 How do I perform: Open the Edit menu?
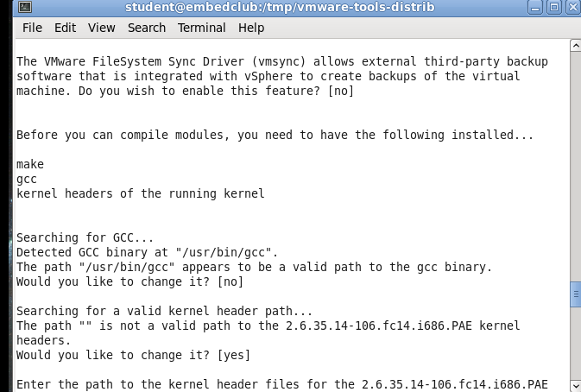point(66,28)
